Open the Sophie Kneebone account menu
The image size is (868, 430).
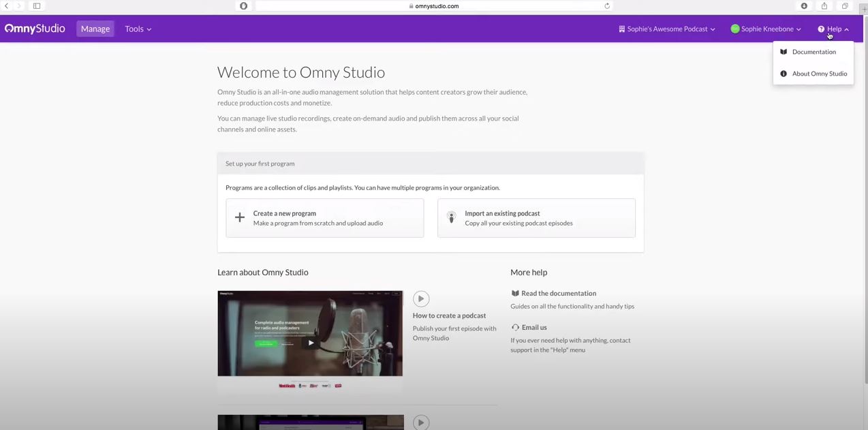(766, 29)
